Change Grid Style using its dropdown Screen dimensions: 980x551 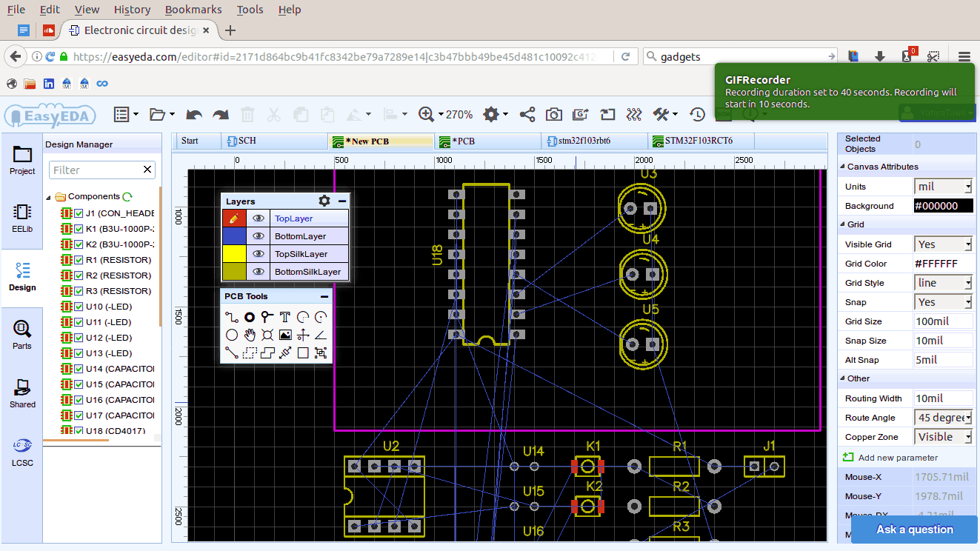942,282
